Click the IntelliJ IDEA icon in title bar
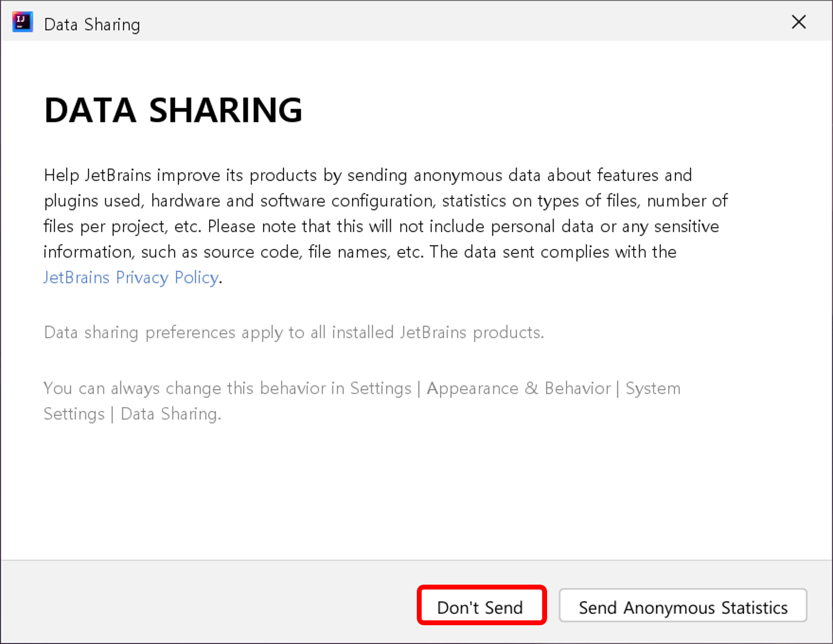Image resolution: width=833 pixels, height=644 pixels. pyautogui.click(x=22, y=22)
